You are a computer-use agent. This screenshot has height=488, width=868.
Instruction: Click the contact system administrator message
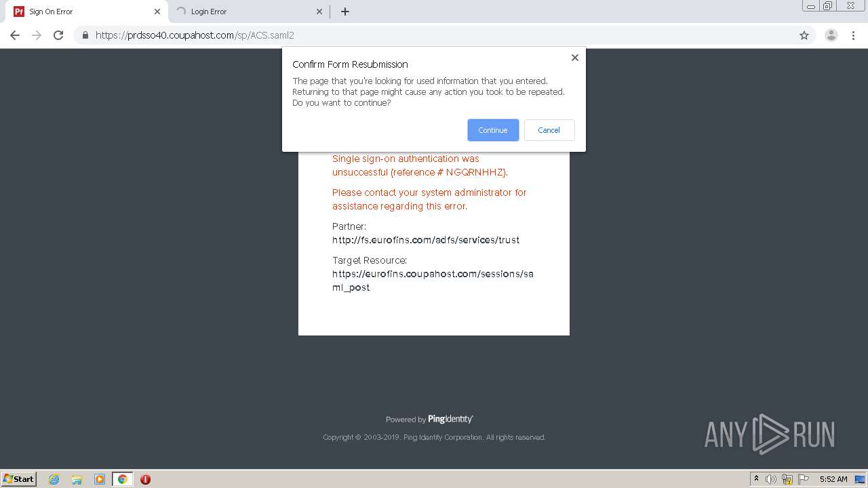[x=429, y=199]
